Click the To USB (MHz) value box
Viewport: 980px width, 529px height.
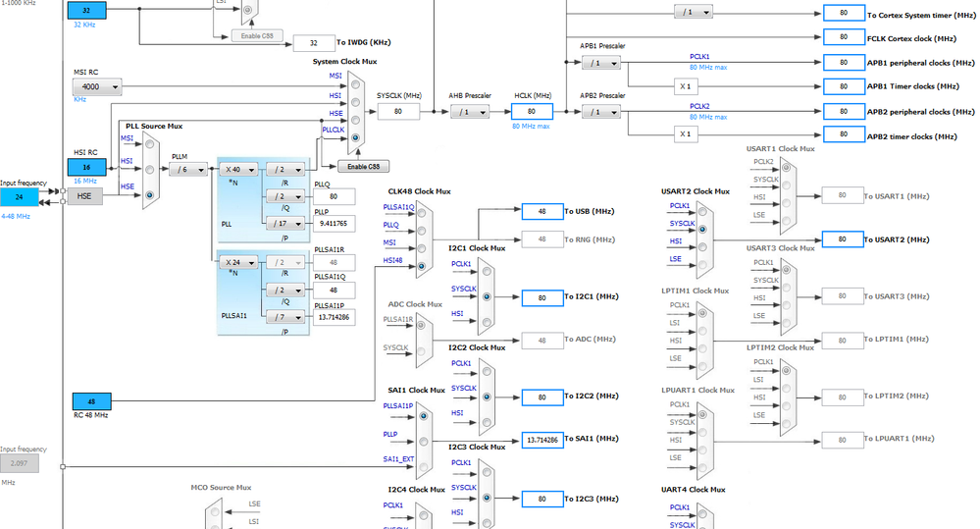point(542,211)
